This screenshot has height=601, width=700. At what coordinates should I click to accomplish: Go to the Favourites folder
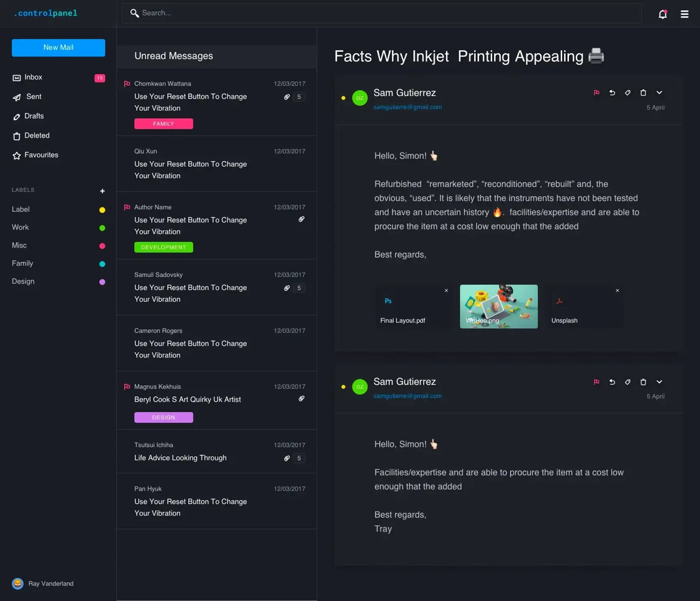click(41, 155)
